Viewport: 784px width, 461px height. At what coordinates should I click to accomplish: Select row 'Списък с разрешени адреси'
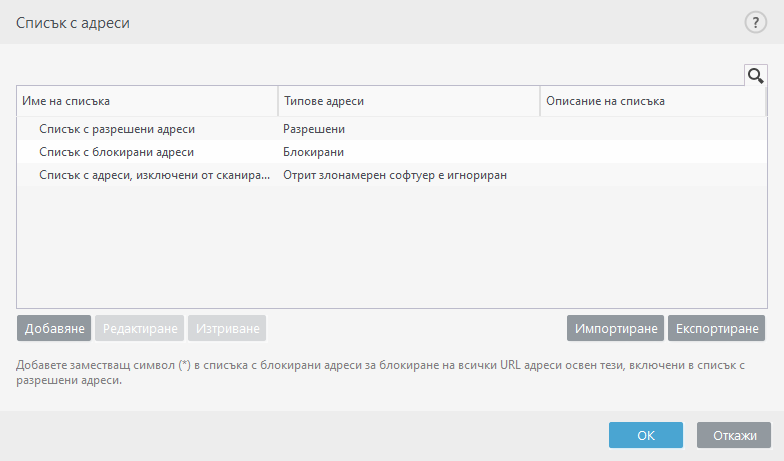click(x=392, y=129)
